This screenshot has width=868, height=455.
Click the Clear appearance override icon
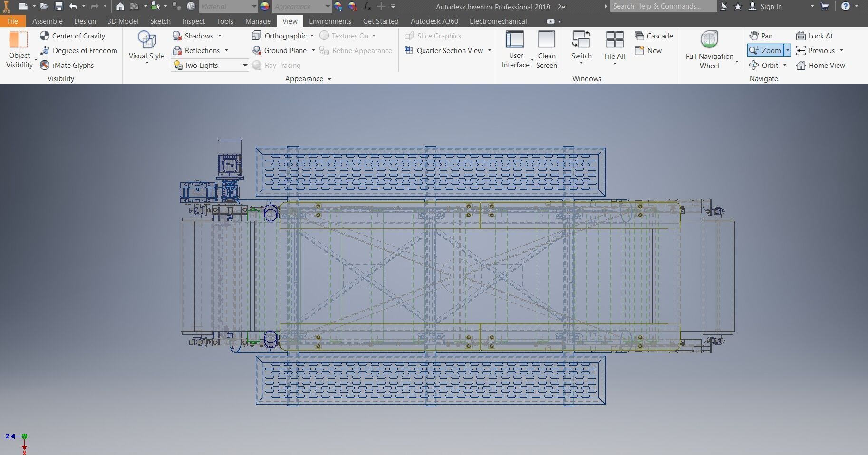[x=353, y=6]
